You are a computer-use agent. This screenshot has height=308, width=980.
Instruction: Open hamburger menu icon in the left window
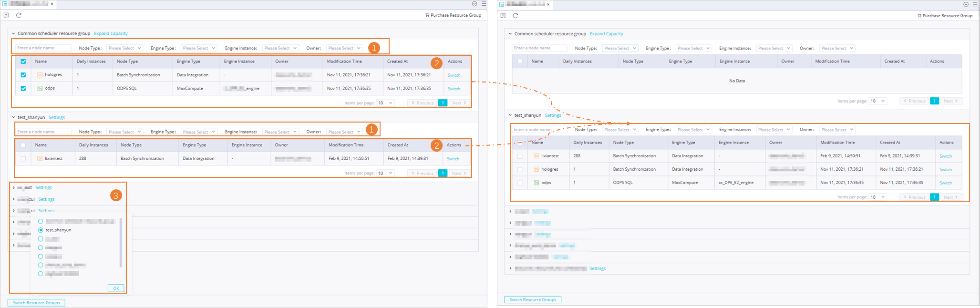[484, 4]
